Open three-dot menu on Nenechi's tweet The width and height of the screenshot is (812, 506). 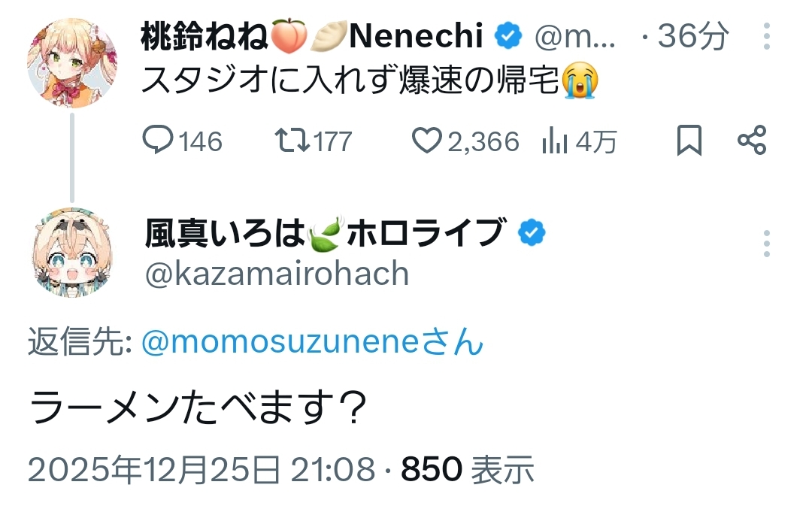(x=766, y=36)
